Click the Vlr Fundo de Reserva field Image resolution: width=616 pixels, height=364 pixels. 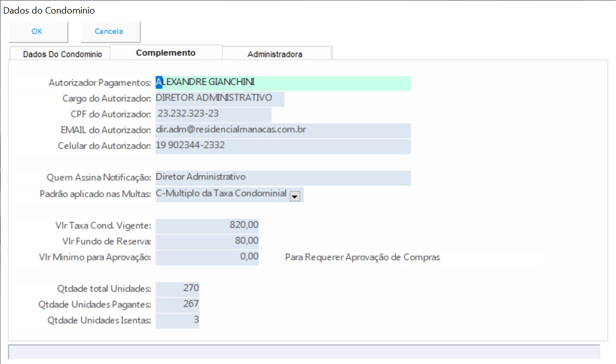207,241
